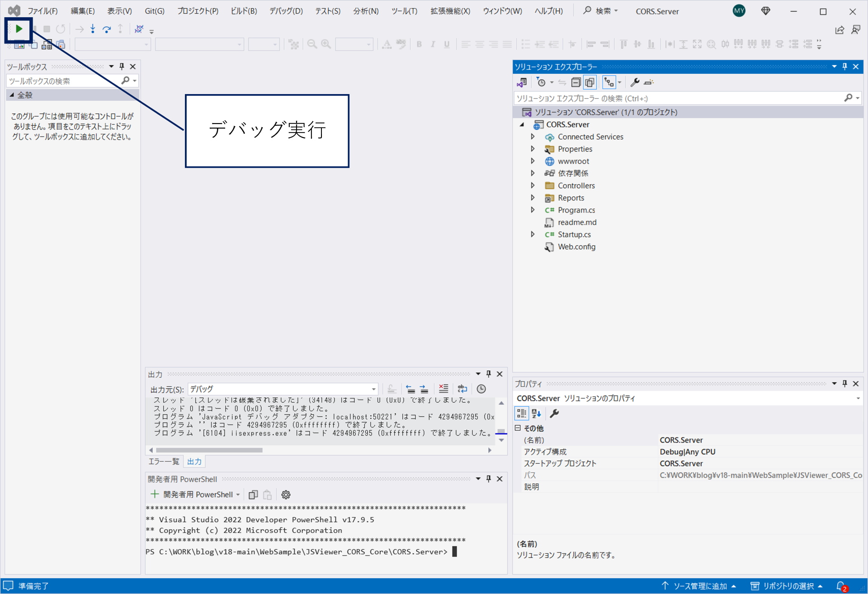Screen dimensions: 868x594
Task: Click the Preview Selected Items icon
Action: click(x=649, y=82)
